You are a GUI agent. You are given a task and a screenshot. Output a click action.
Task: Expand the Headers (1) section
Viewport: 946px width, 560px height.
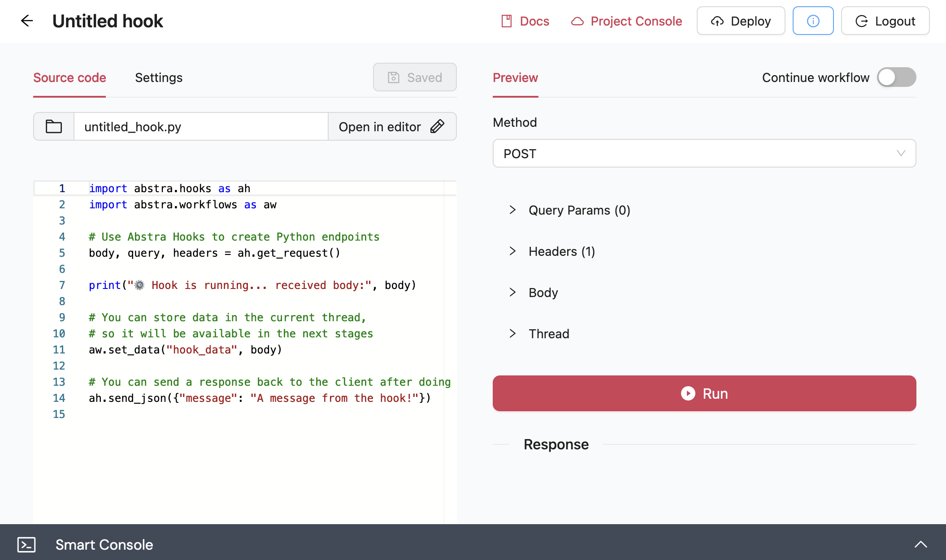[x=552, y=251]
